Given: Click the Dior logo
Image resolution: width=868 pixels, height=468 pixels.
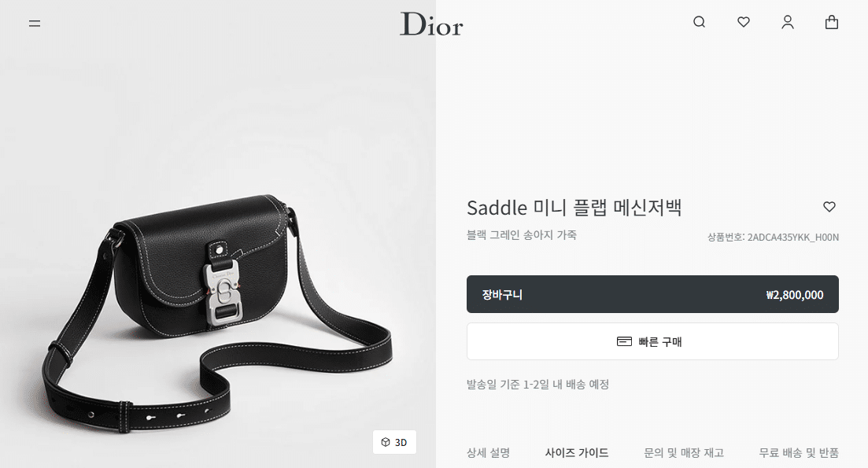Looking at the screenshot, I should click(x=431, y=24).
